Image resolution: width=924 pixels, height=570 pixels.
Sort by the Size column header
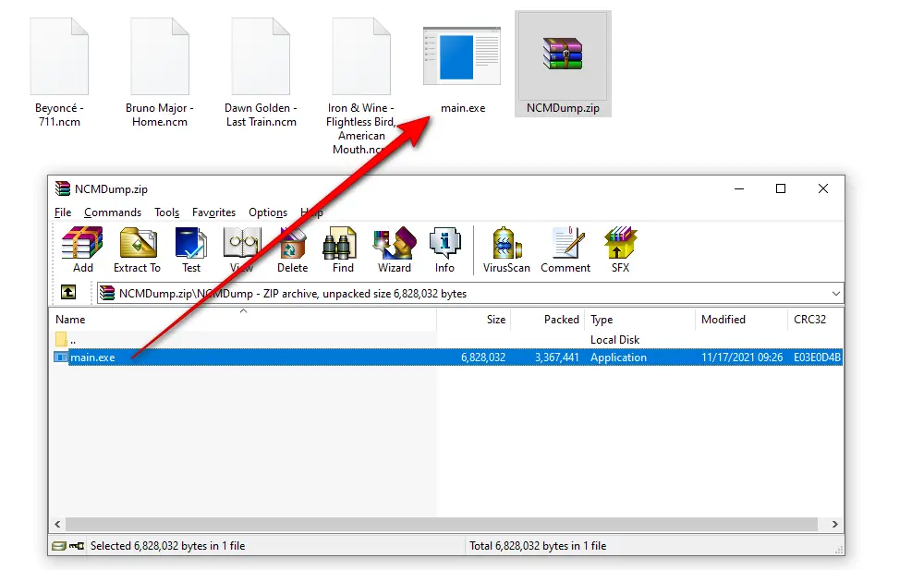pyautogui.click(x=474, y=319)
